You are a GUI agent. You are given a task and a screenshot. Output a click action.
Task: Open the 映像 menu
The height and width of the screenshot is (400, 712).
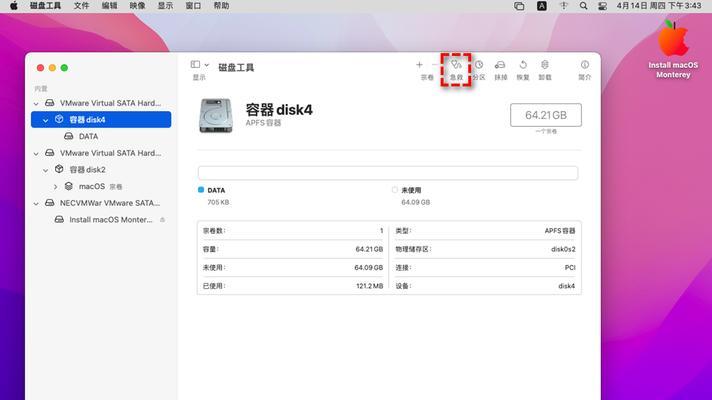click(x=137, y=6)
